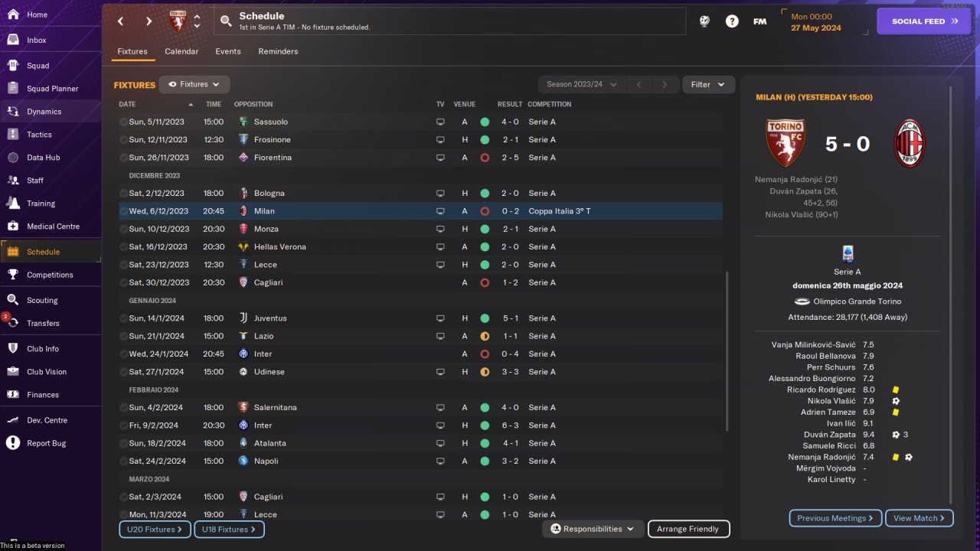Click the search magnifier icon
Screen dimensions: 980x551
coord(226,21)
